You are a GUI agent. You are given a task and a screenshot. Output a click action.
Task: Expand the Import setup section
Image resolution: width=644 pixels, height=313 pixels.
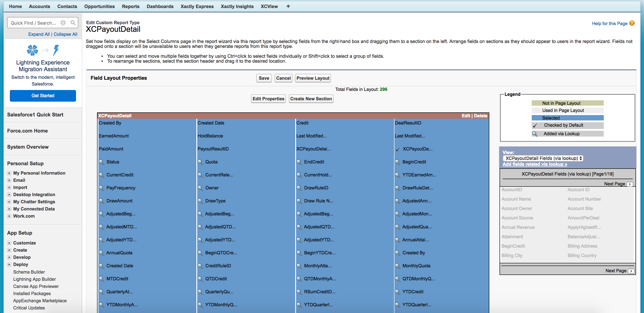pyautogui.click(x=9, y=187)
